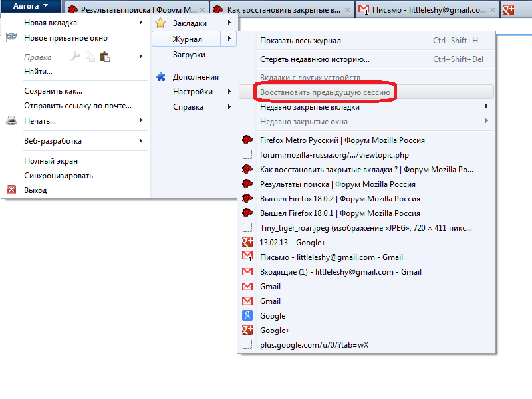The image size is (532, 399).
Task: Open history entry Результаты поиска | Форум Mozilla Россия
Action: tap(338, 184)
